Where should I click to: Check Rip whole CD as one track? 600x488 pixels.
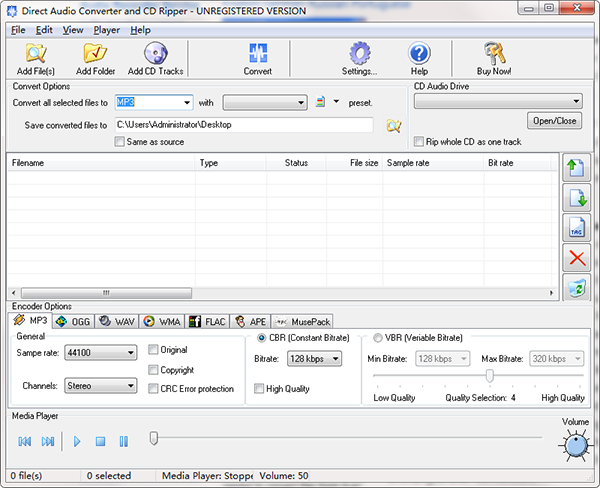(419, 142)
